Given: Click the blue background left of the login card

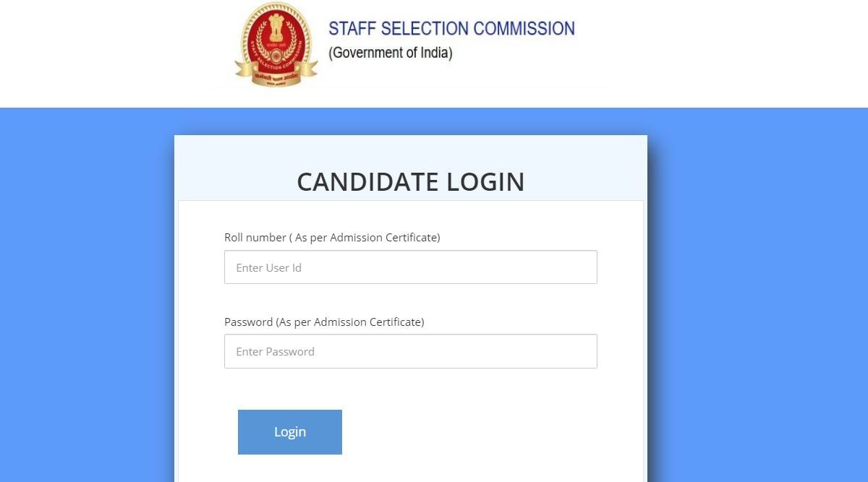Looking at the screenshot, I should [87, 289].
